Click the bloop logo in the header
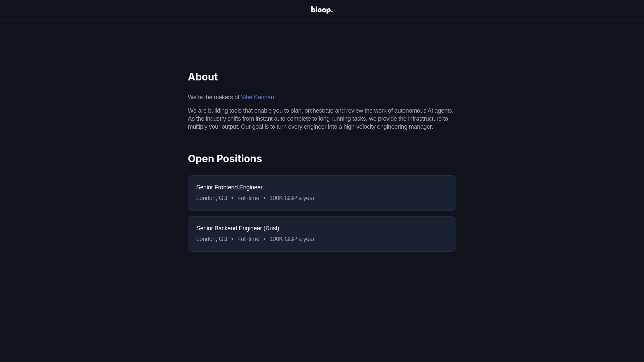 [x=321, y=10]
